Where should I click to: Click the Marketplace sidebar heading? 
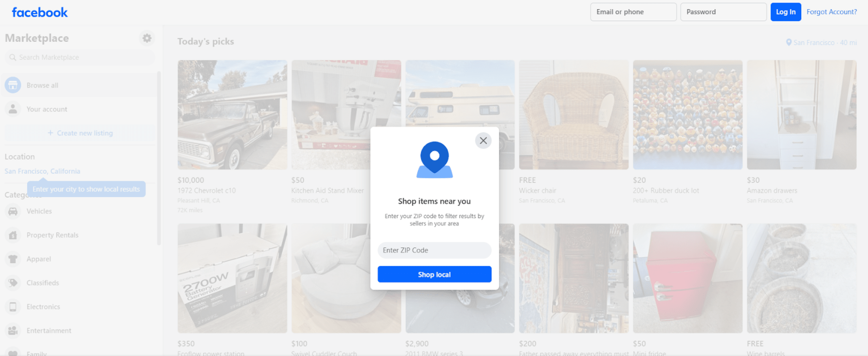tap(37, 38)
